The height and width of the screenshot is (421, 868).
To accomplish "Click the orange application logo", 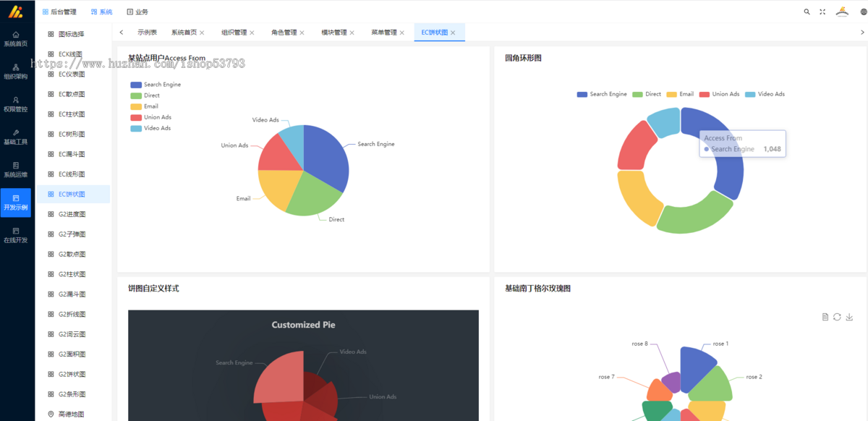I will coord(16,12).
